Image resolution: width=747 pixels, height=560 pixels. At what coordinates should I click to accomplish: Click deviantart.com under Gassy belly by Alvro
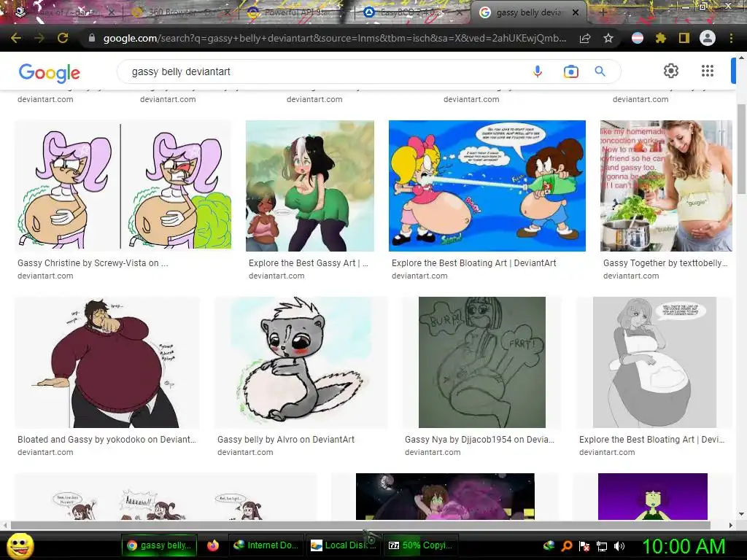[x=245, y=452]
